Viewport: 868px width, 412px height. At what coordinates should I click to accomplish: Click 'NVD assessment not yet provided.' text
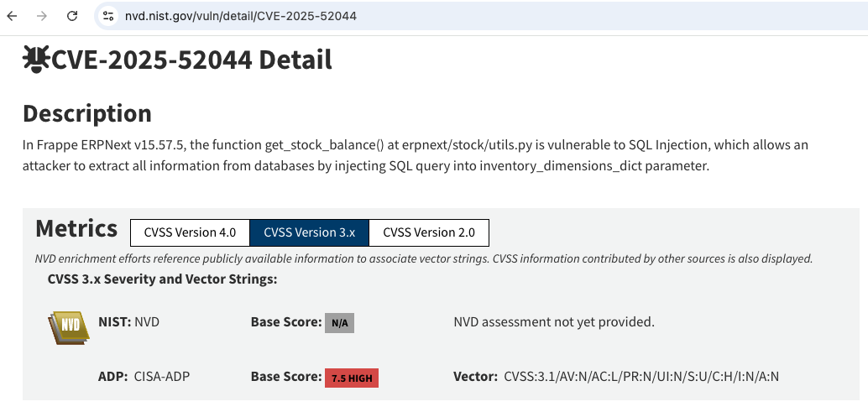pos(554,322)
